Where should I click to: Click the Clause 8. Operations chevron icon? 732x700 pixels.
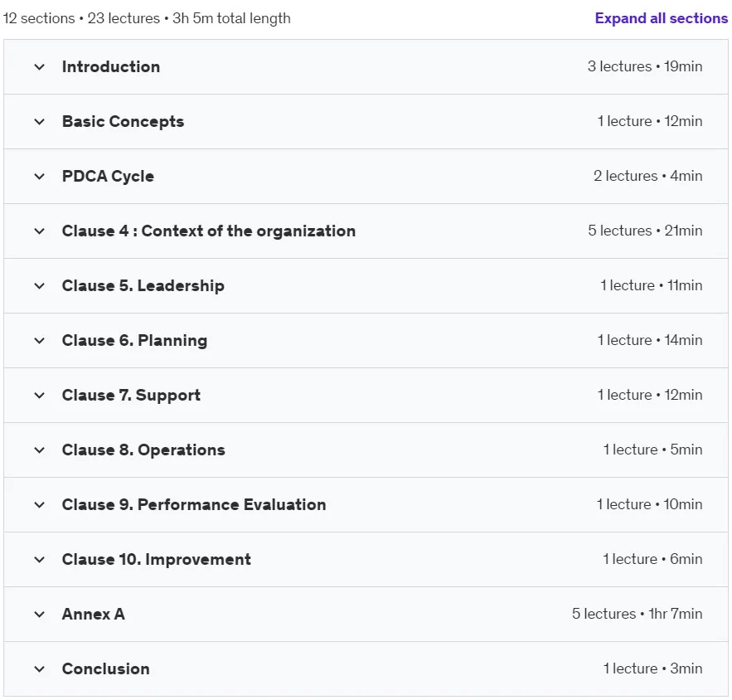point(40,450)
